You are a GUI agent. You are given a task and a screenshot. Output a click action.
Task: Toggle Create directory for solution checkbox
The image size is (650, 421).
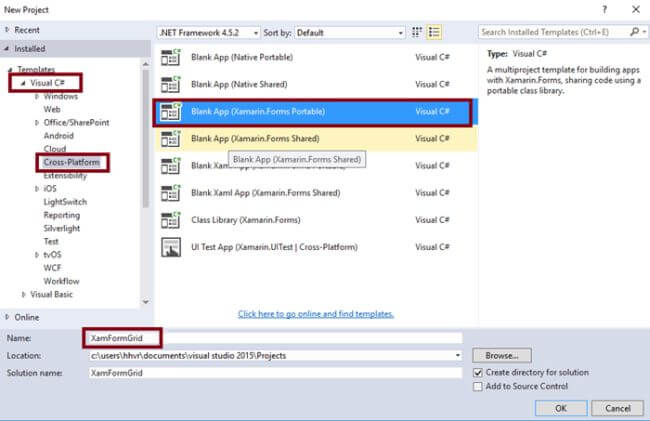[478, 373]
